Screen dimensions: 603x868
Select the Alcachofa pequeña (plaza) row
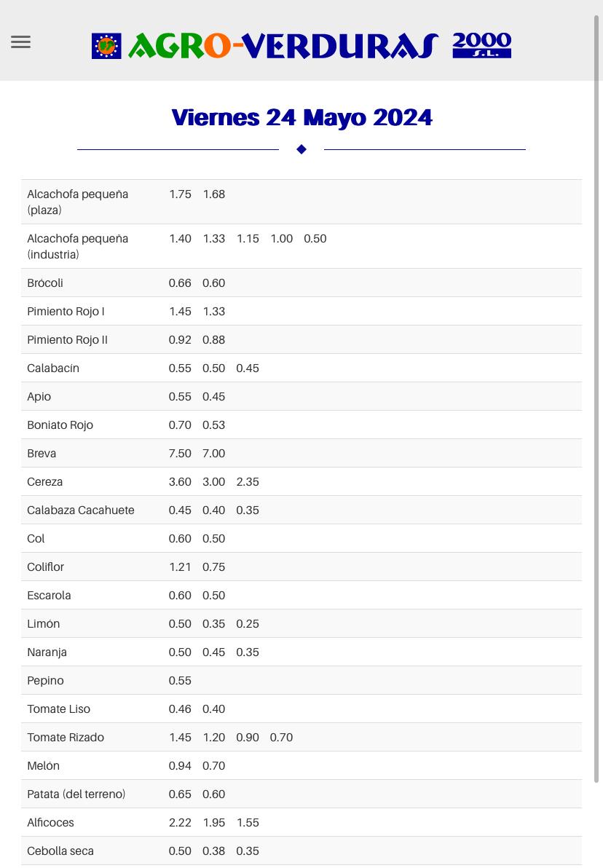tap(301, 202)
